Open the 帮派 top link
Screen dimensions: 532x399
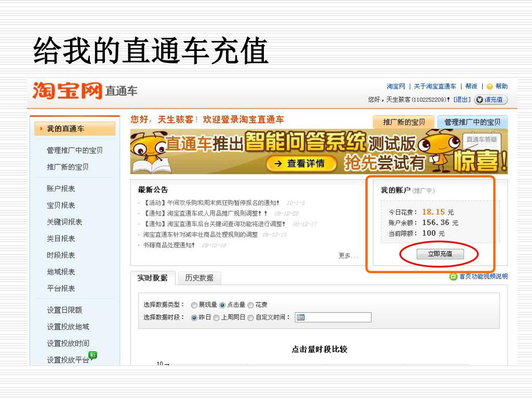point(471,87)
